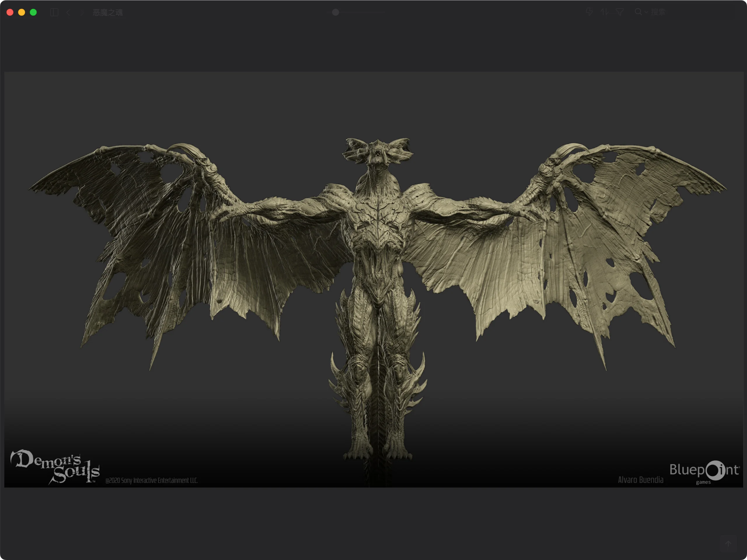Adjust the thumbnail size slider knob
The image size is (747, 560).
(x=335, y=12)
